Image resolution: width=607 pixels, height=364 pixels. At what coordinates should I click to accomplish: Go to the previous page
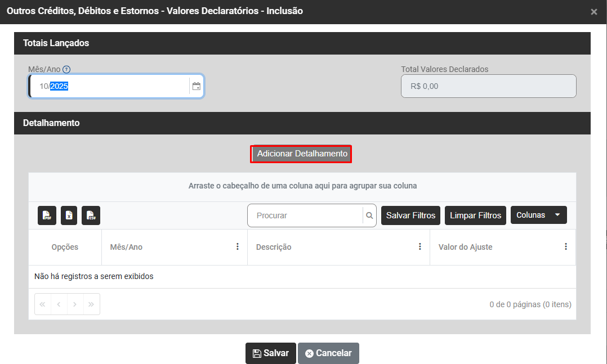(x=59, y=304)
